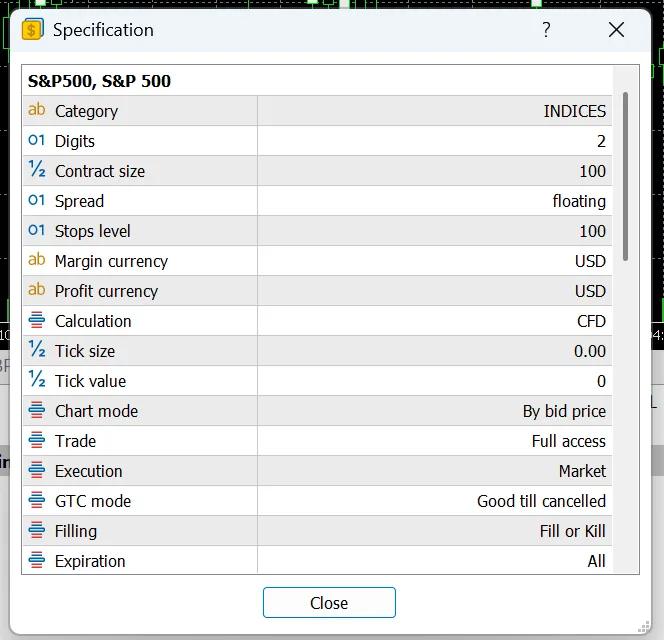Click the 01 icon beside Spread
This screenshot has width=664, height=640.
36,200
